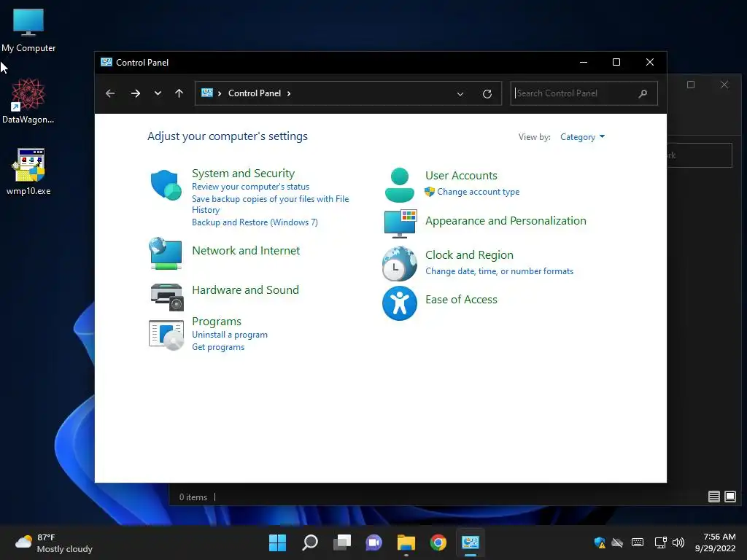Switch to details view in background window
Viewport: 747px width, 560px height.
point(713,497)
